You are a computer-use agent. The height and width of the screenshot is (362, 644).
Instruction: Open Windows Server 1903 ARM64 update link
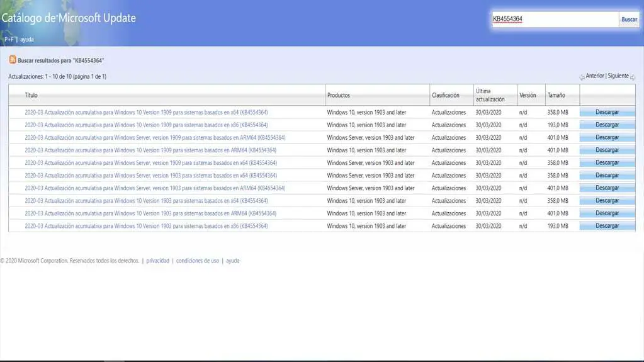pyautogui.click(x=155, y=188)
